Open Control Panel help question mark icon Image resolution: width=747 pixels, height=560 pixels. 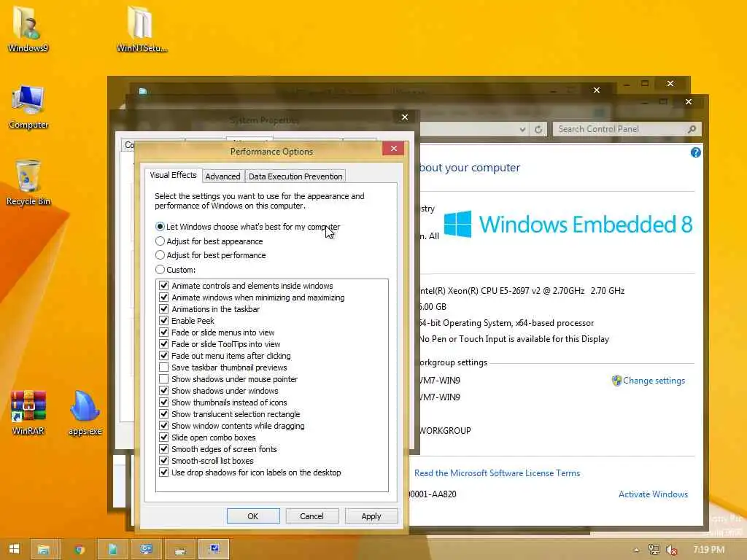tap(695, 152)
